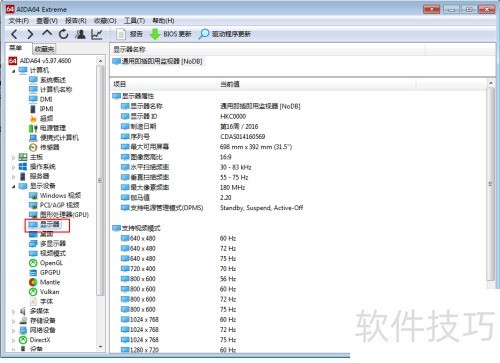
Task: Click the Back navigation arrow
Action: click(x=14, y=34)
